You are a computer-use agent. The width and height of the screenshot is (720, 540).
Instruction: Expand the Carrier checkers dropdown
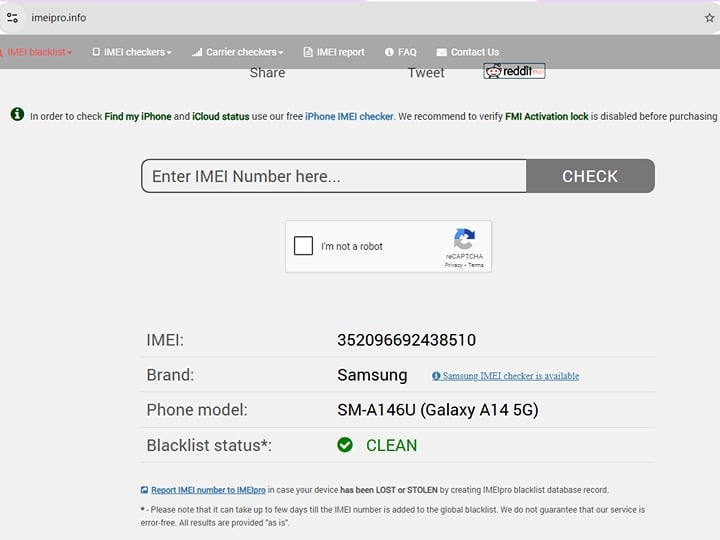click(x=238, y=52)
